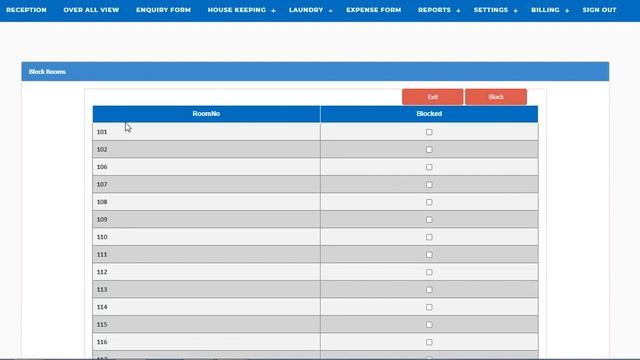Expand the Settings menu
Screen dimensions: 640x360
[496, 10]
